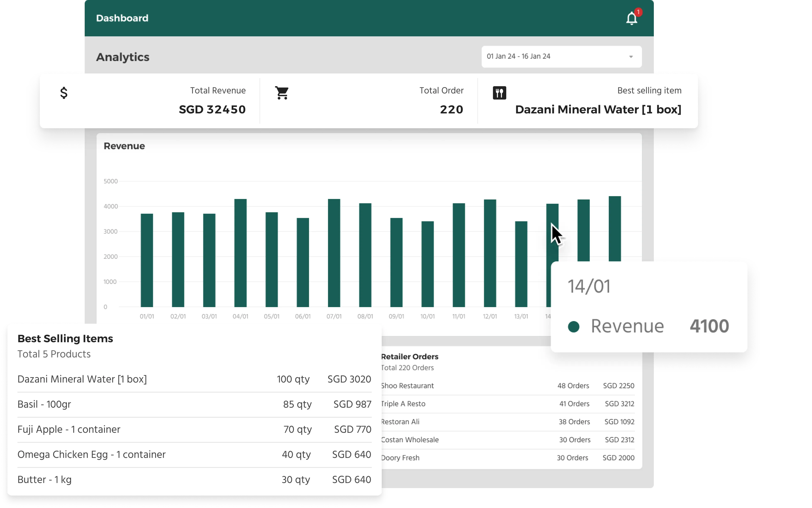The image size is (812, 508).
Task: Expand the date range arrow
Action: 631,57
